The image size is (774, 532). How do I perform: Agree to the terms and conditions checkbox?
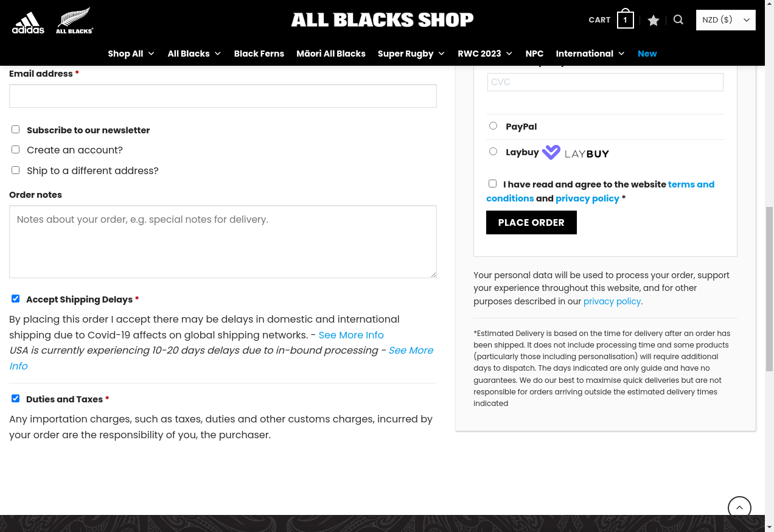point(492,183)
